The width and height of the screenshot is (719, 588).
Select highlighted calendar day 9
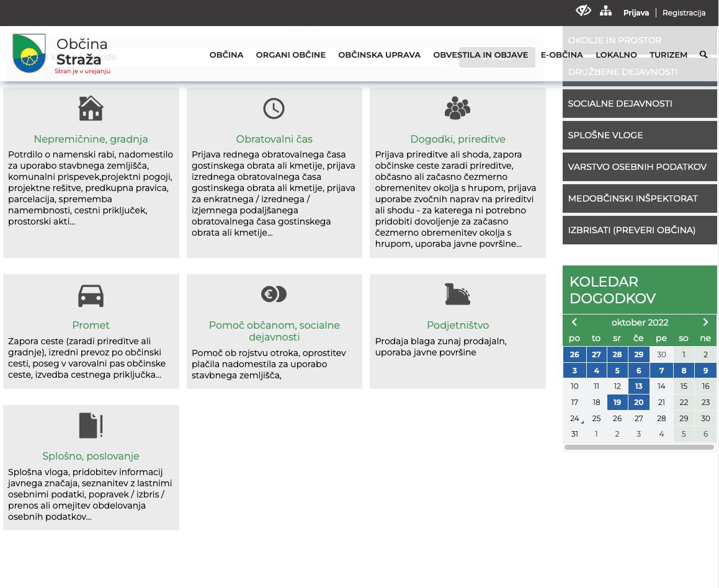706,370
